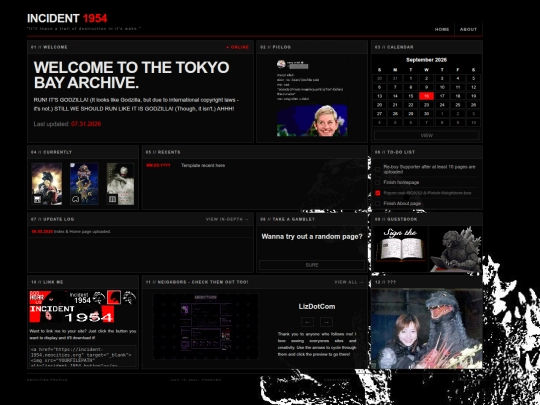Screen dimensions: 540x405
Task: Click the Godzilla figure with laptop image
Action: 455,249
